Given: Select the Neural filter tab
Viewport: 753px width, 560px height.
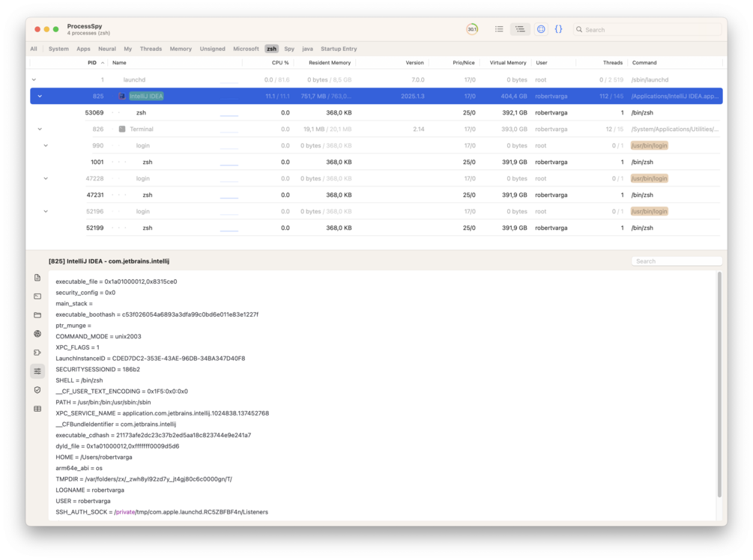Looking at the screenshot, I should click(106, 49).
